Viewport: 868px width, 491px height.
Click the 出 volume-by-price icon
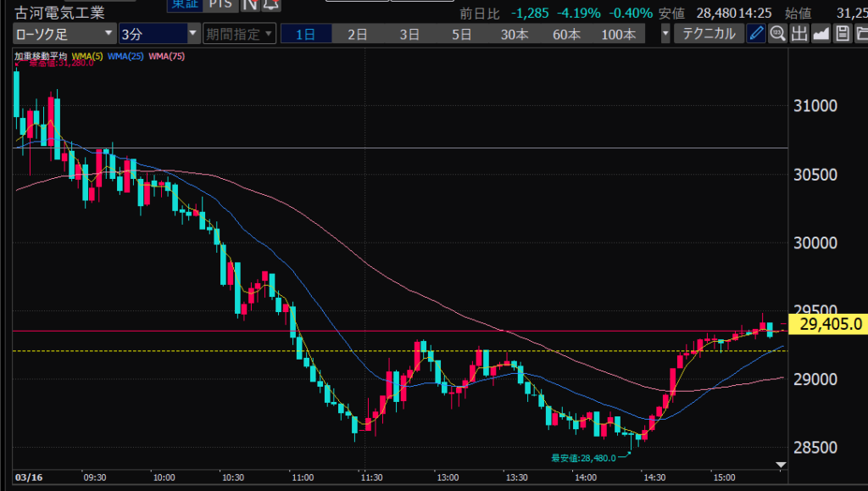[x=798, y=34]
